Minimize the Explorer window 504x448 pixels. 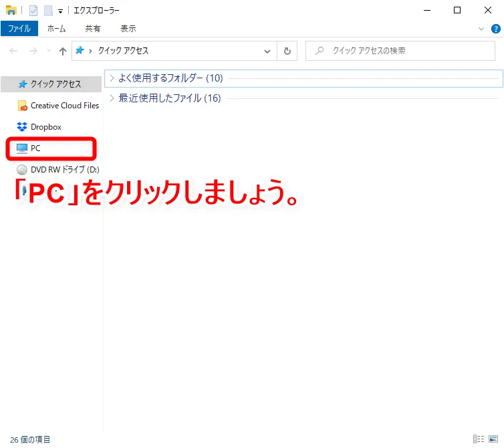click(427, 10)
